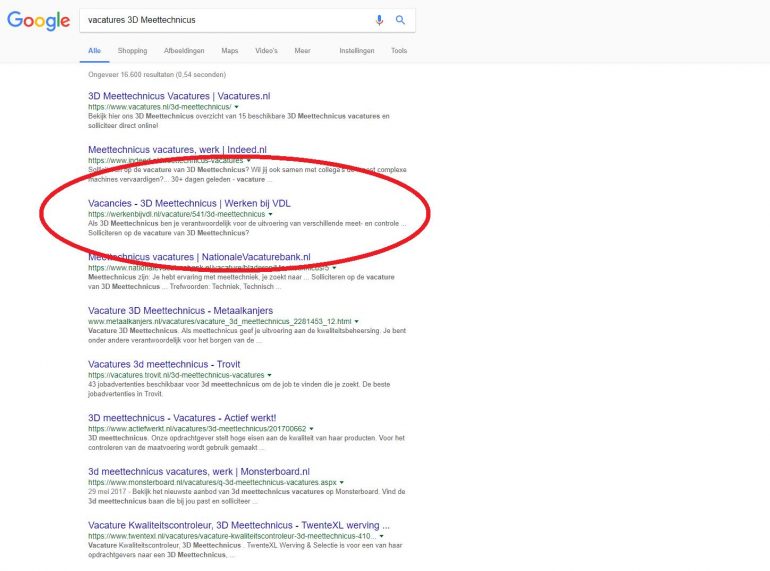Expand dropdown arrow next to vacatures.nl URL
Screen dimensions: 770x571
coord(237,107)
